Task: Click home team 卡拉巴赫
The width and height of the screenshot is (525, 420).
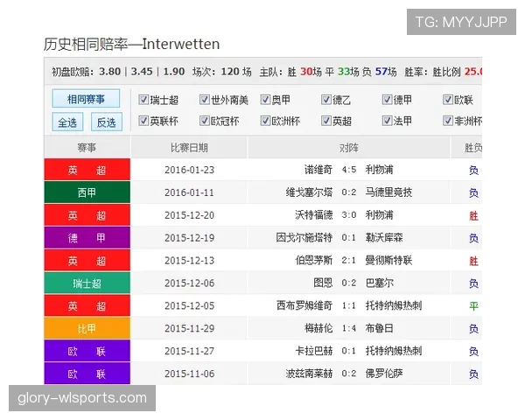Action: pos(314,351)
